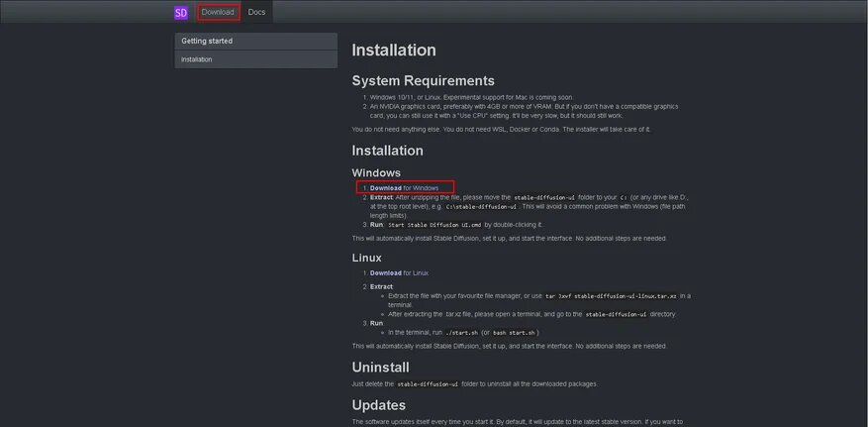Click the Windows section heading
Screen dimensions: 868x427
click(376, 172)
